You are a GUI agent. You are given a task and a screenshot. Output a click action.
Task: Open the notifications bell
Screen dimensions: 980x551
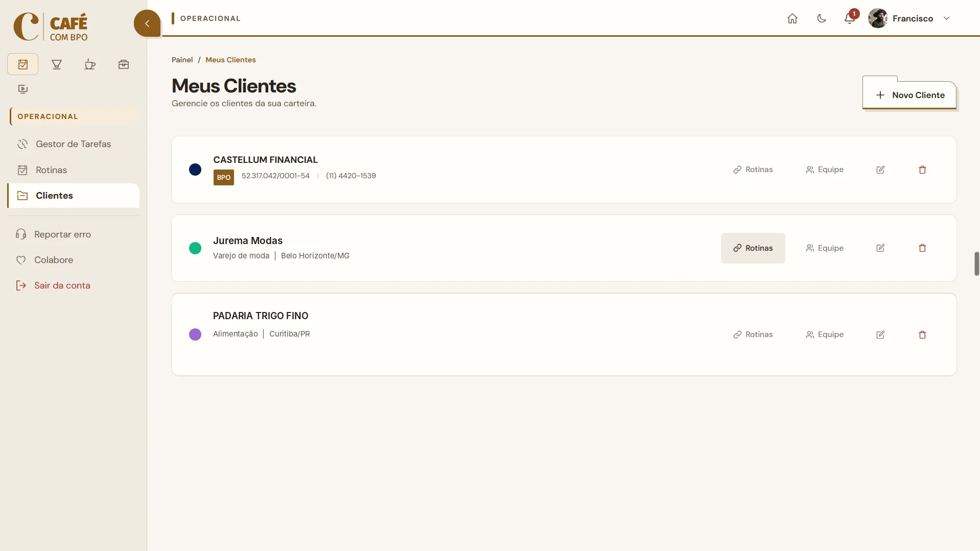pyautogui.click(x=850, y=18)
